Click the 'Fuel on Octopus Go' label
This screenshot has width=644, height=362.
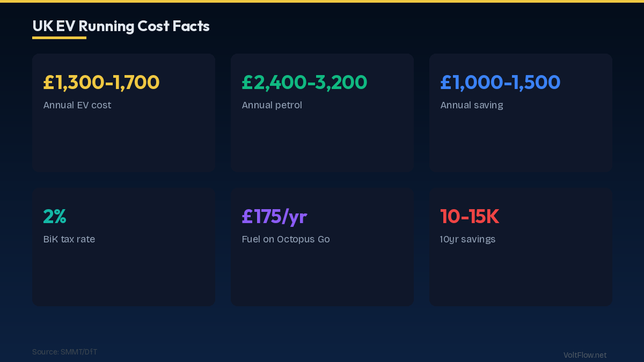tap(286, 239)
